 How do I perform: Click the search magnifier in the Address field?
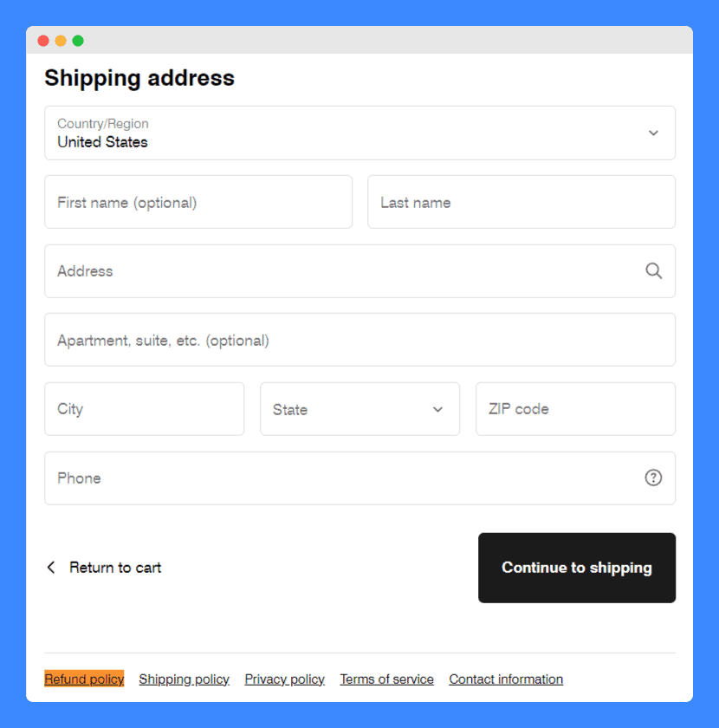654,271
